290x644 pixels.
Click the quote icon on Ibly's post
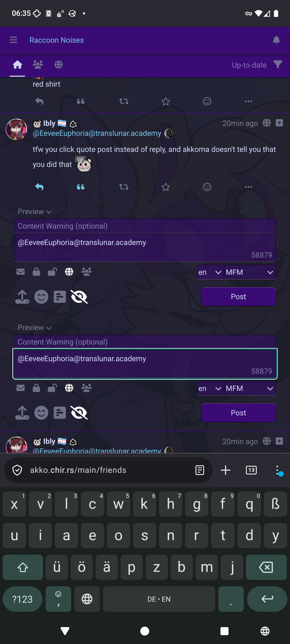pos(81,187)
